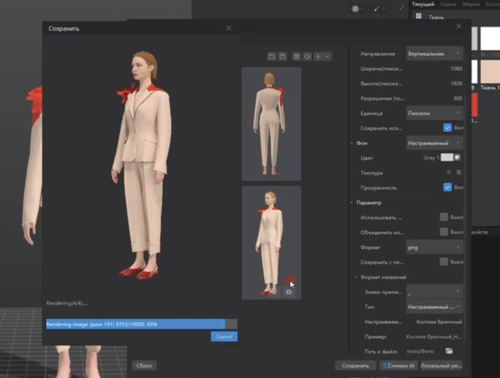The width and height of the screenshot is (500, 378).
Task: Click the camera icon on second thumbnail
Action: tap(289, 292)
